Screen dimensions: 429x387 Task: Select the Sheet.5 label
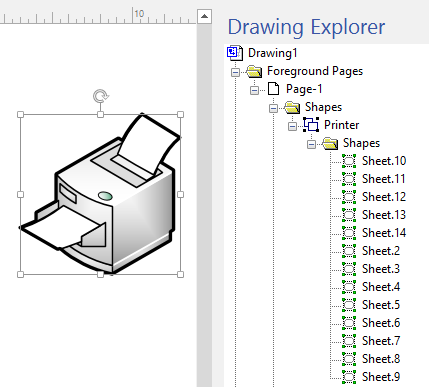coord(381,305)
